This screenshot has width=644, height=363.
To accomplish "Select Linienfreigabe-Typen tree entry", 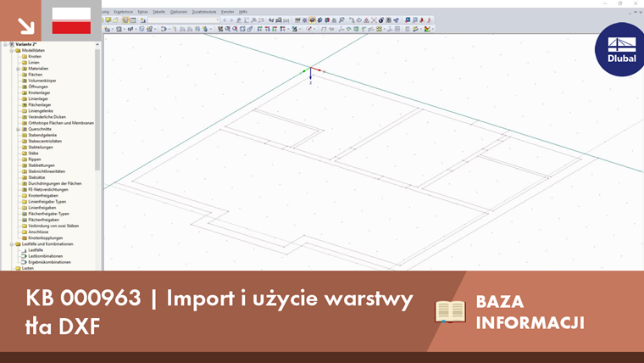I will tap(47, 202).
